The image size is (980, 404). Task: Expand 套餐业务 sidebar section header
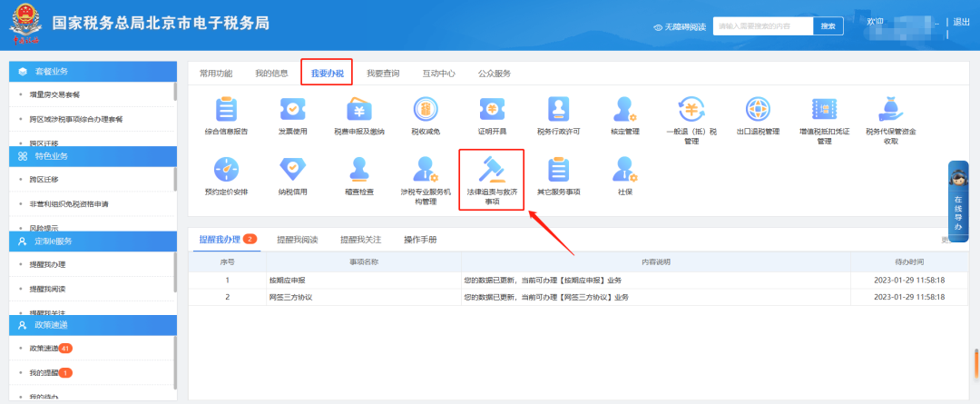click(x=92, y=71)
